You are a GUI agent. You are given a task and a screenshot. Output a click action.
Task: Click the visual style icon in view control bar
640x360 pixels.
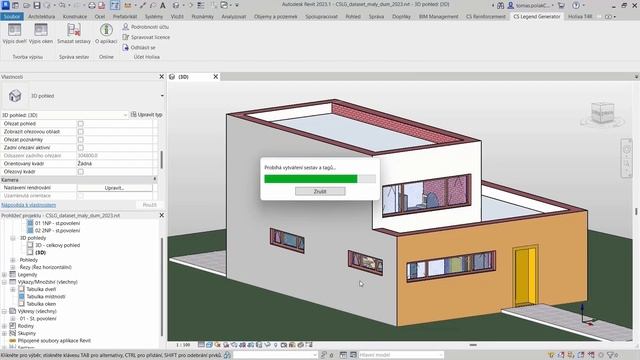pos(209,345)
